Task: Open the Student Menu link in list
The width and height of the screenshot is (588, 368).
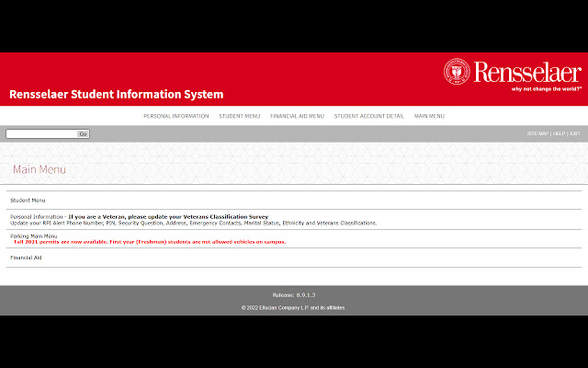Action: click(28, 201)
